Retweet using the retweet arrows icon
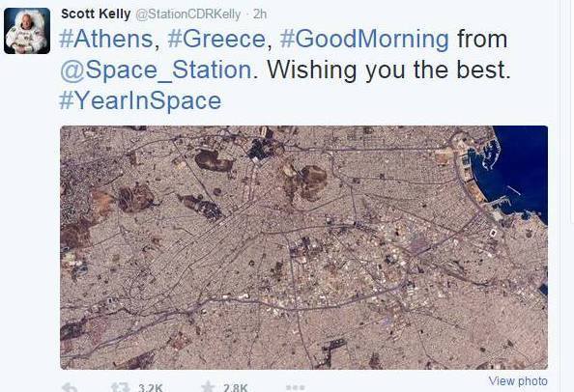The image size is (574, 392). point(120,387)
